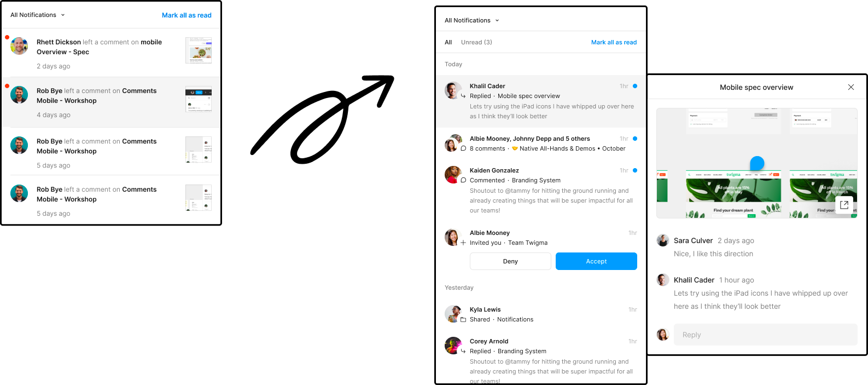Toggle unread dot on Albie Mooney group notification
The image size is (868, 385).
click(x=634, y=139)
